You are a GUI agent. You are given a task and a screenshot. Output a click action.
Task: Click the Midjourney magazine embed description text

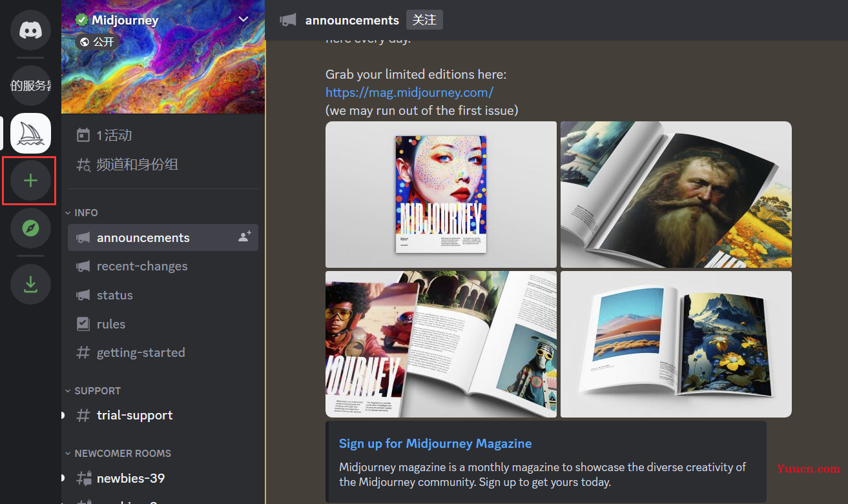(x=543, y=474)
